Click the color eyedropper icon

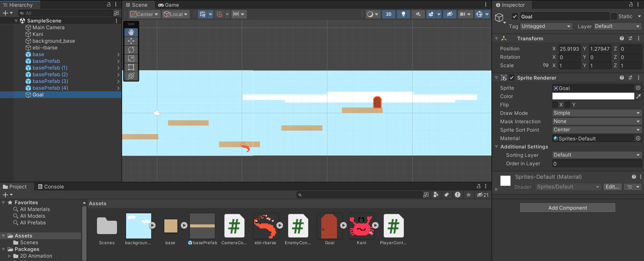[638, 96]
